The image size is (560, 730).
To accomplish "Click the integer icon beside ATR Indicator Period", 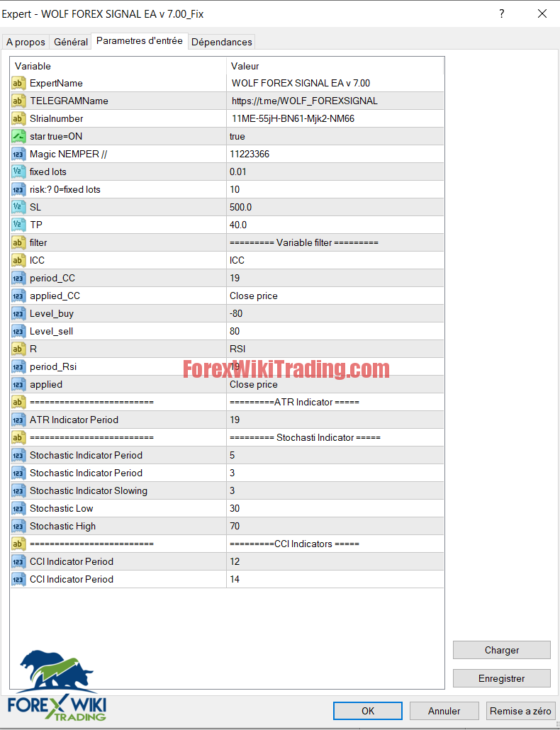I will pos(18,420).
